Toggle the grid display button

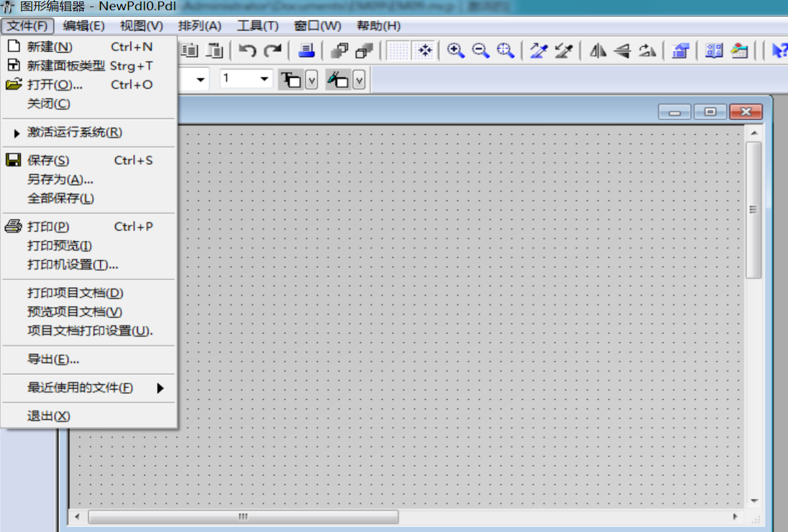(x=398, y=50)
